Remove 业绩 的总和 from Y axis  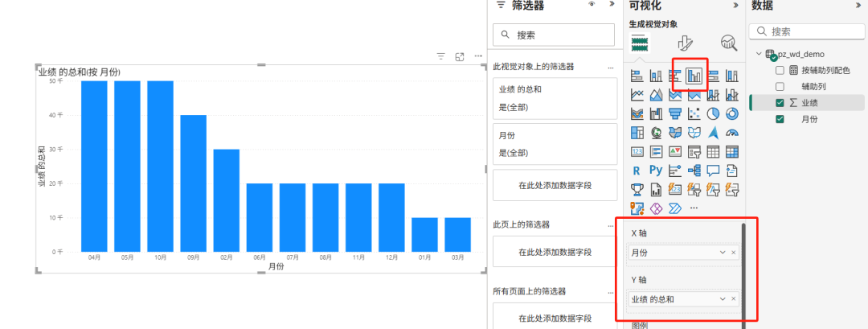pos(734,299)
